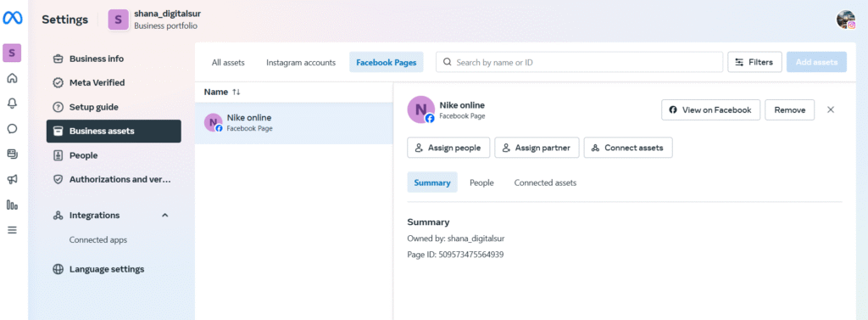Open notifications bell icon

coord(12,104)
